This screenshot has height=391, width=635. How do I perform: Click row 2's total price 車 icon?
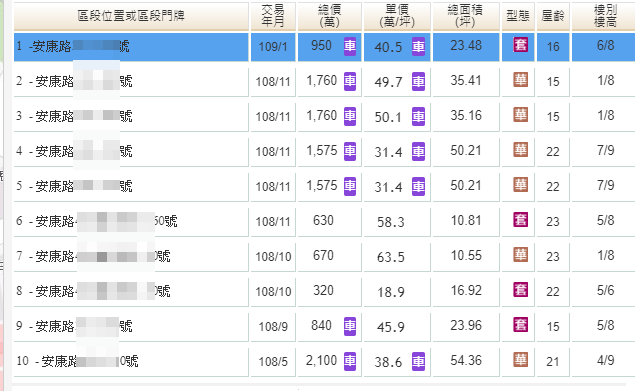[350, 81]
